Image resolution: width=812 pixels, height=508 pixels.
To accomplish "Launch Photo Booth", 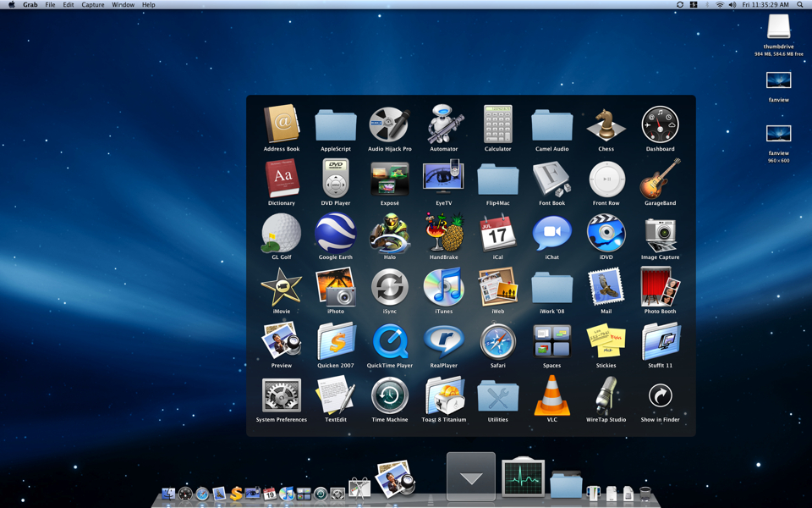I will click(x=660, y=290).
